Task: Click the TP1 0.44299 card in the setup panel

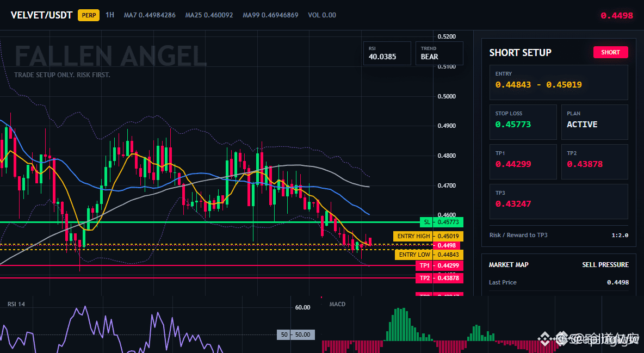Action: pyautogui.click(x=523, y=162)
